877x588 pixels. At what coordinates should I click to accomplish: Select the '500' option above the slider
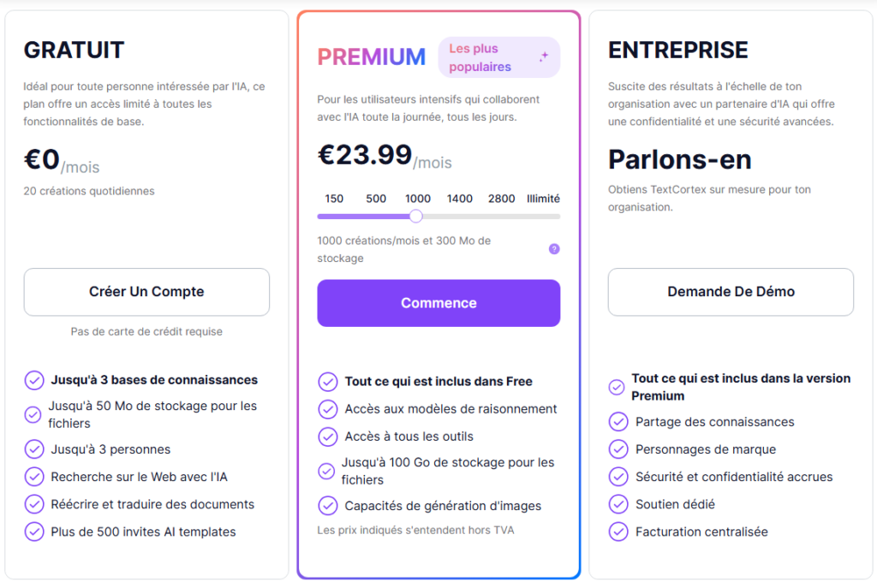[x=375, y=198]
